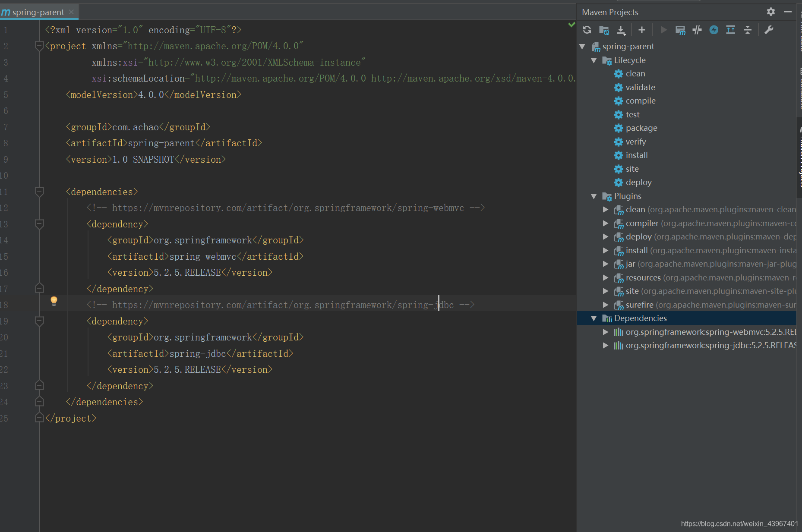Fold the project tag on line 2

39,46
